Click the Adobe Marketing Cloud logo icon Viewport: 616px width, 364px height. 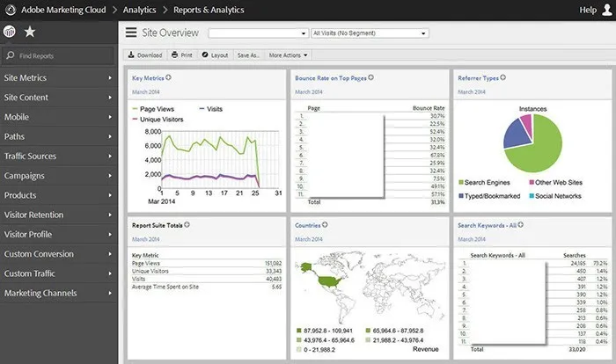[x=11, y=10]
